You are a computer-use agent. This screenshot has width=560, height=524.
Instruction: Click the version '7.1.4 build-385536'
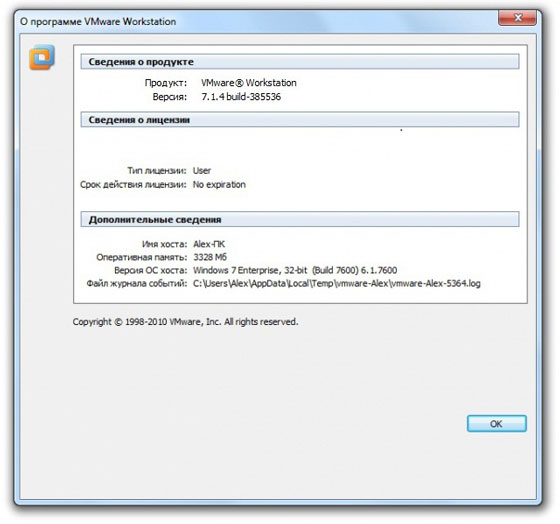click(241, 97)
